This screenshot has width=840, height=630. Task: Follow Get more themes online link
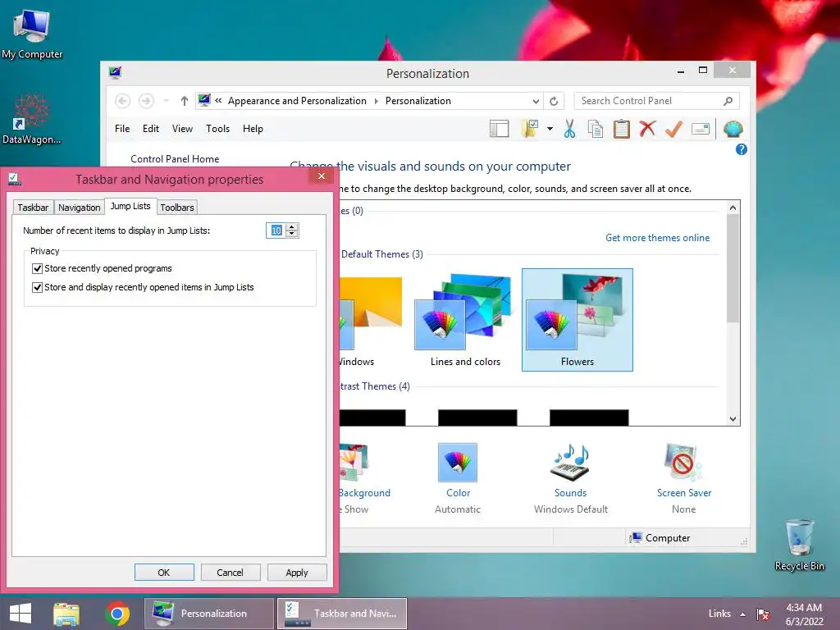(657, 237)
